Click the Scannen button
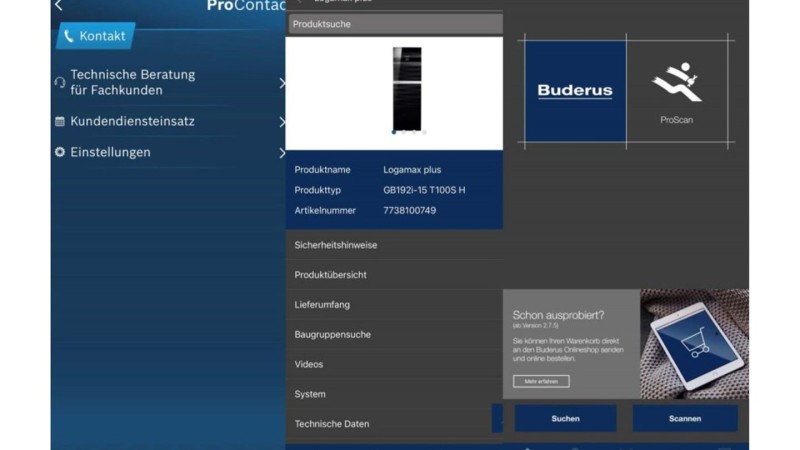The height and width of the screenshot is (450, 800). coord(685,418)
